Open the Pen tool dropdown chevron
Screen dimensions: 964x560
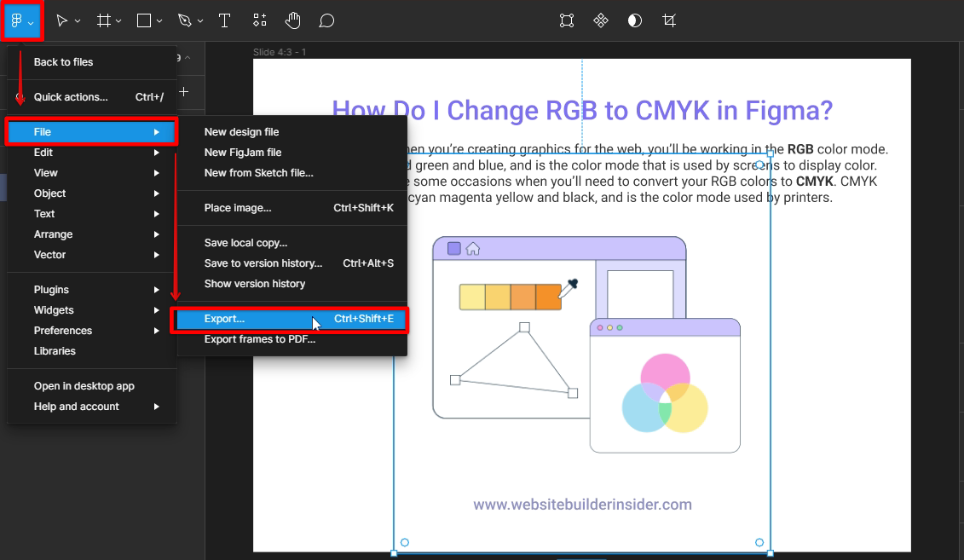click(200, 21)
